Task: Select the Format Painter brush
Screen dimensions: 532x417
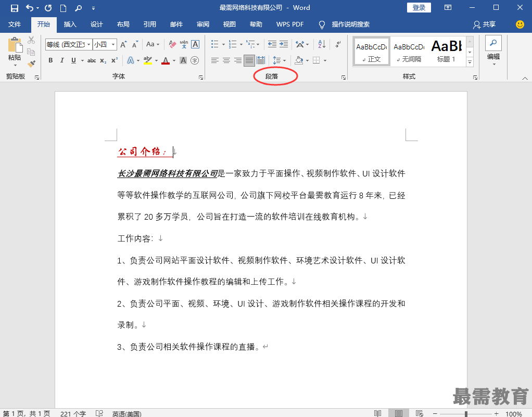Action: pyautogui.click(x=31, y=64)
